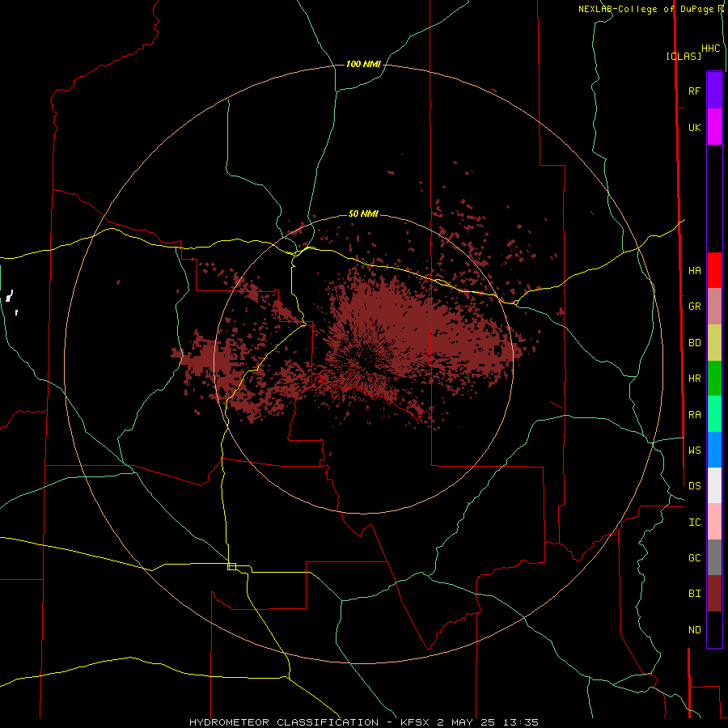Click the GR legend label
The image size is (728, 728).
694,307
